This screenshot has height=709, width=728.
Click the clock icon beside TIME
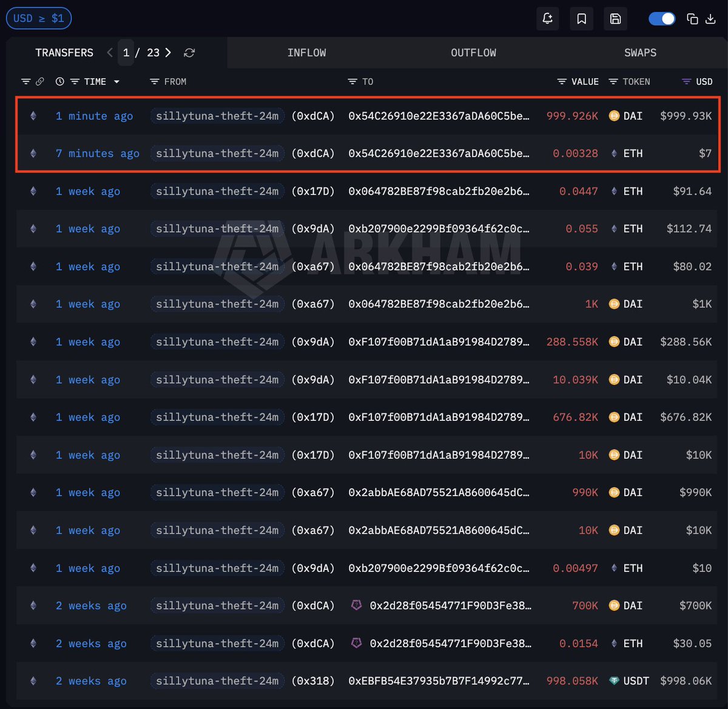(59, 81)
